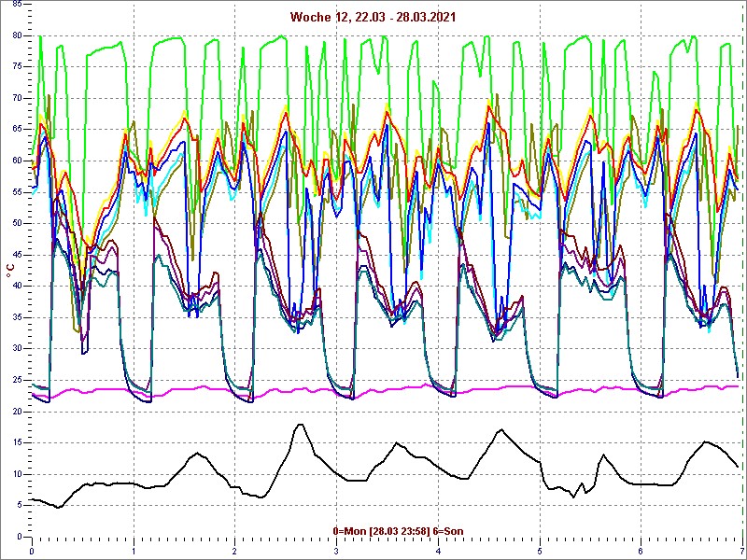Image resolution: width=747 pixels, height=560 pixels.
Task: Click the y-axis value "45"
Action: 17,255
